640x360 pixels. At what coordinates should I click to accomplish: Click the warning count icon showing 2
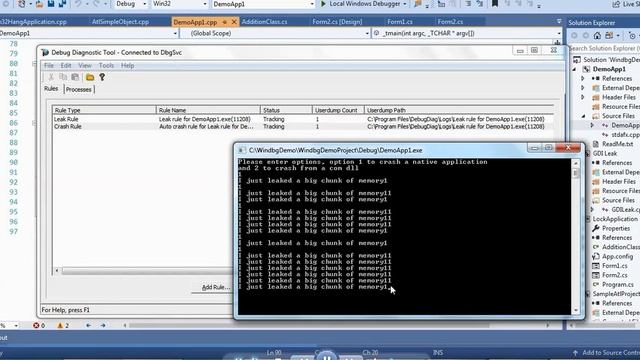click(60, 325)
